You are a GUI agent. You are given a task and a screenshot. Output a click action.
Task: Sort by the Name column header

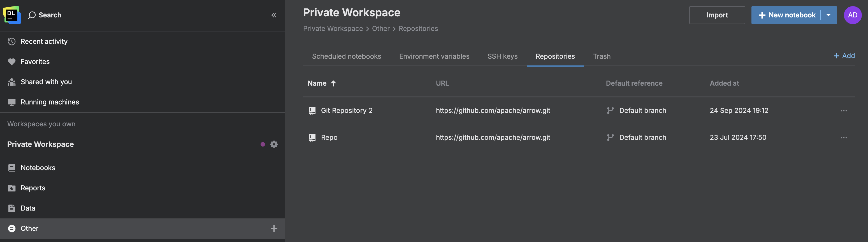317,83
